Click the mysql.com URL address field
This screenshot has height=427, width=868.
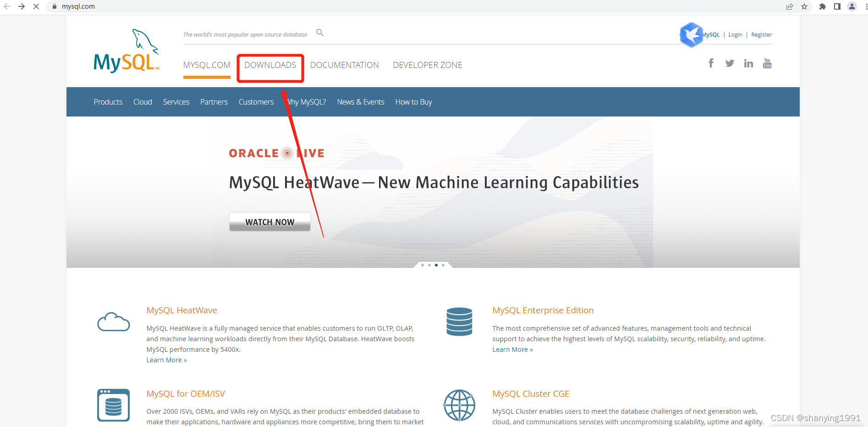(x=412, y=6)
